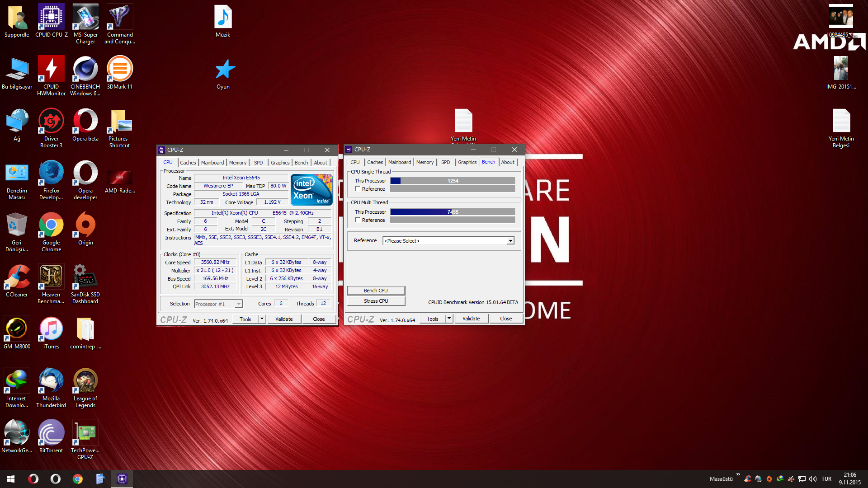Click the Bench CPU button
This screenshot has height=488, width=868.
click(x=376, y=291)
